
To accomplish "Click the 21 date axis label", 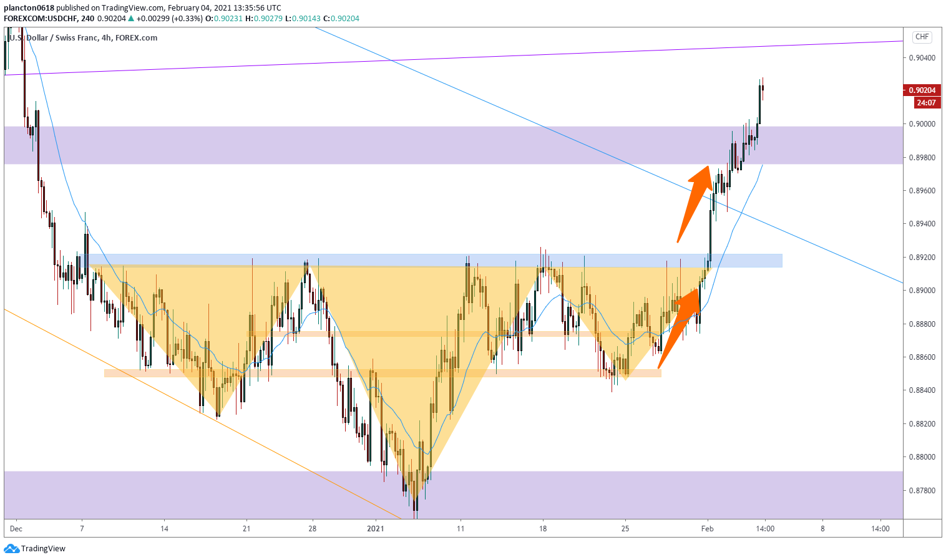I will [246, 529].
